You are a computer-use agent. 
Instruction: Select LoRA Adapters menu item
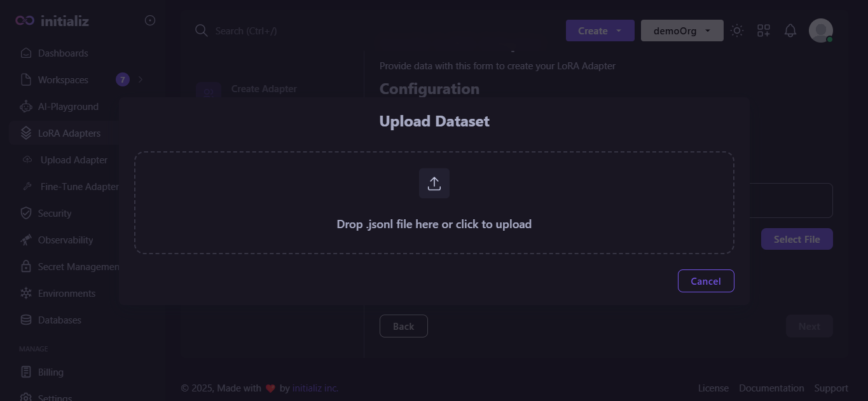click(x=69, y=133)
